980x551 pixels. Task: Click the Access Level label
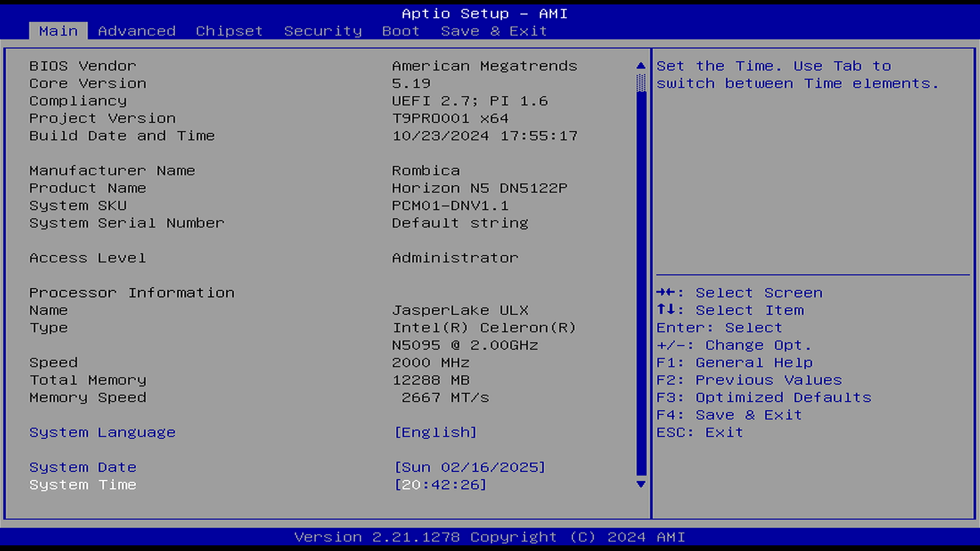pyautogui.click(x=88, y=258)
